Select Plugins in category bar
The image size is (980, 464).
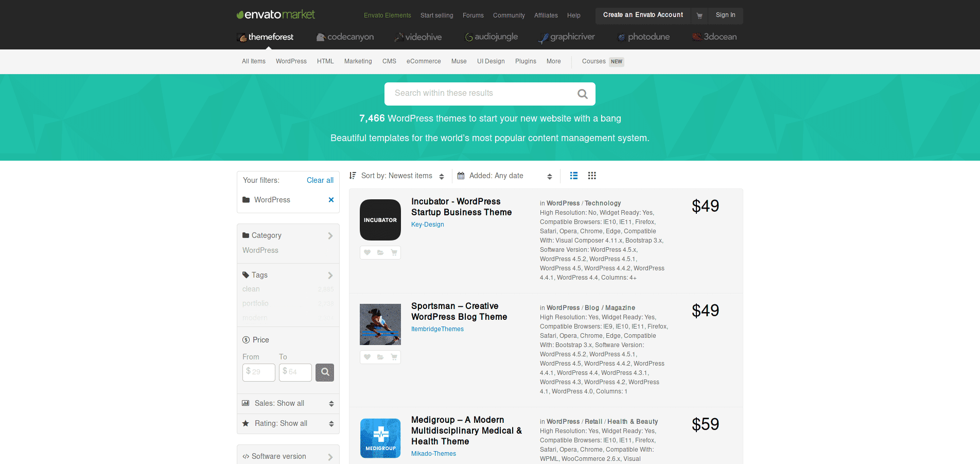click(526, 61)
